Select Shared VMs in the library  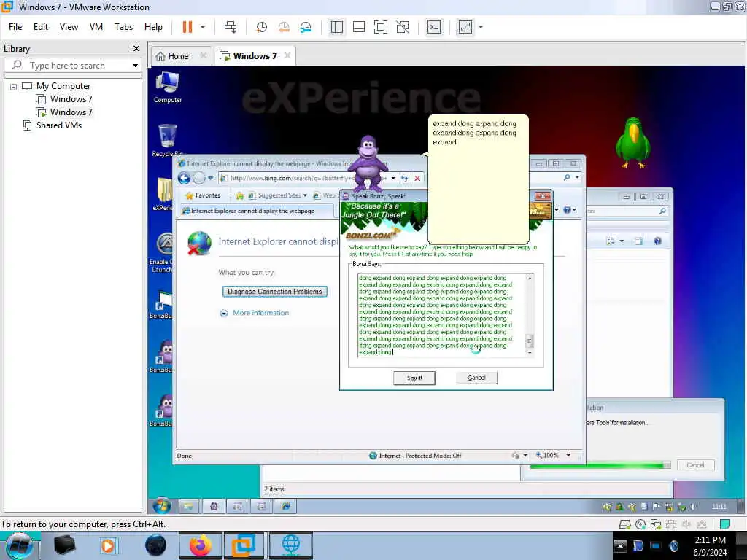tap(53, 125)
